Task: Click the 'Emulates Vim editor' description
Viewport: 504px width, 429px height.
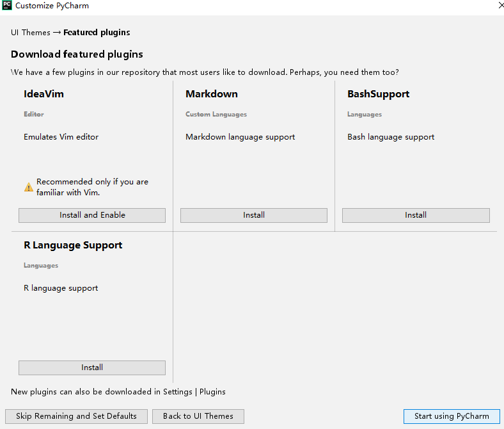Action: click(x=61, y=137)
